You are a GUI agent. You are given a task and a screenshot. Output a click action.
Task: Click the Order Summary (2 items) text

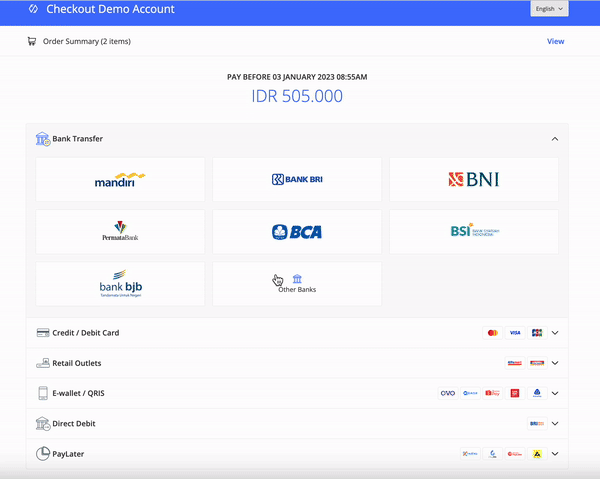click(86, 41)
